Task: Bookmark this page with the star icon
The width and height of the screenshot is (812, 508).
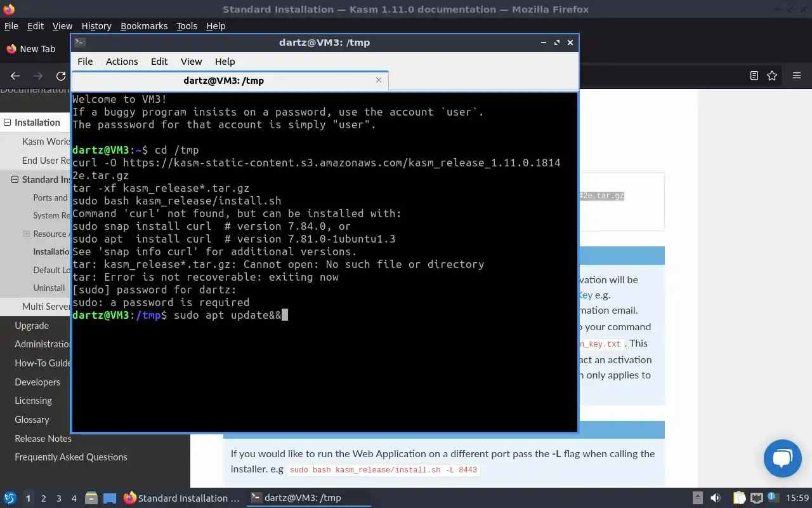Action: coord(772,76)
